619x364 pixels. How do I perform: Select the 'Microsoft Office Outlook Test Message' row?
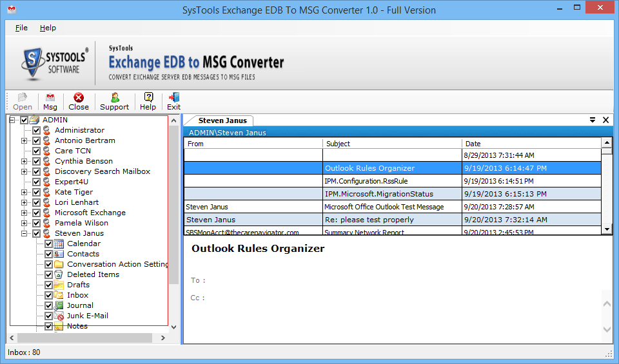(x=393, y=207)
